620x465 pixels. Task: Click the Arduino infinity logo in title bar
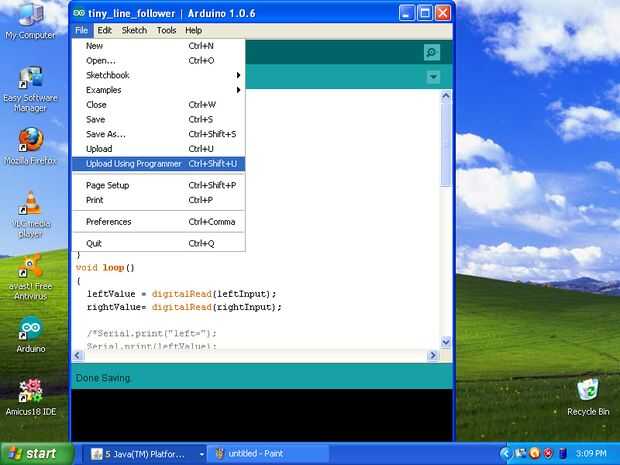pyautogui.click(x=79, y=13)
